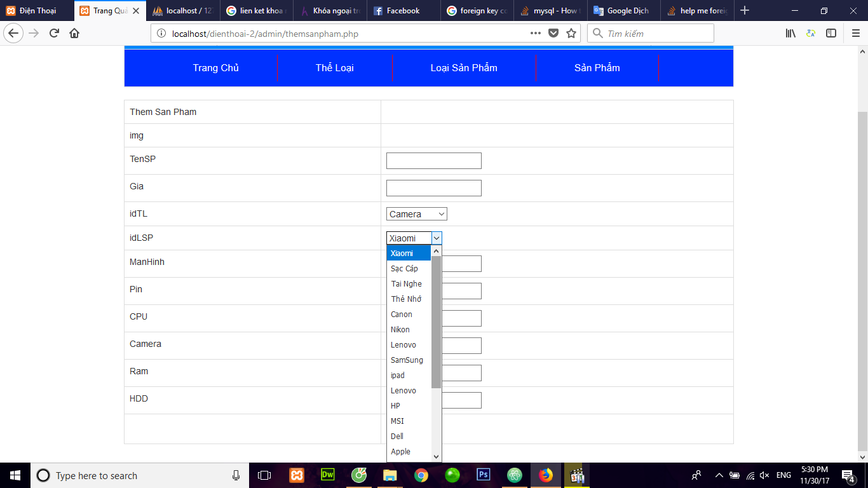Open the idTL Camera dropdown
This screenshot has width=868, height=488.
(x=417, y=214)
